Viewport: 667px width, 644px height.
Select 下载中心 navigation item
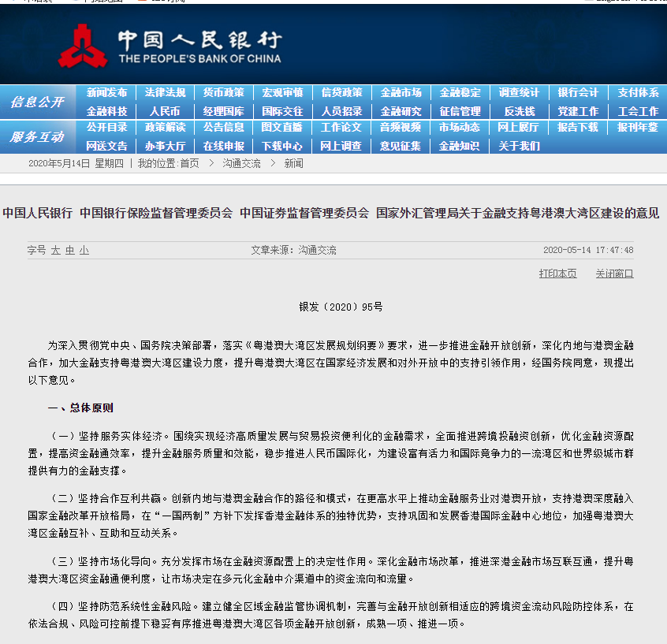pos(281,147)
